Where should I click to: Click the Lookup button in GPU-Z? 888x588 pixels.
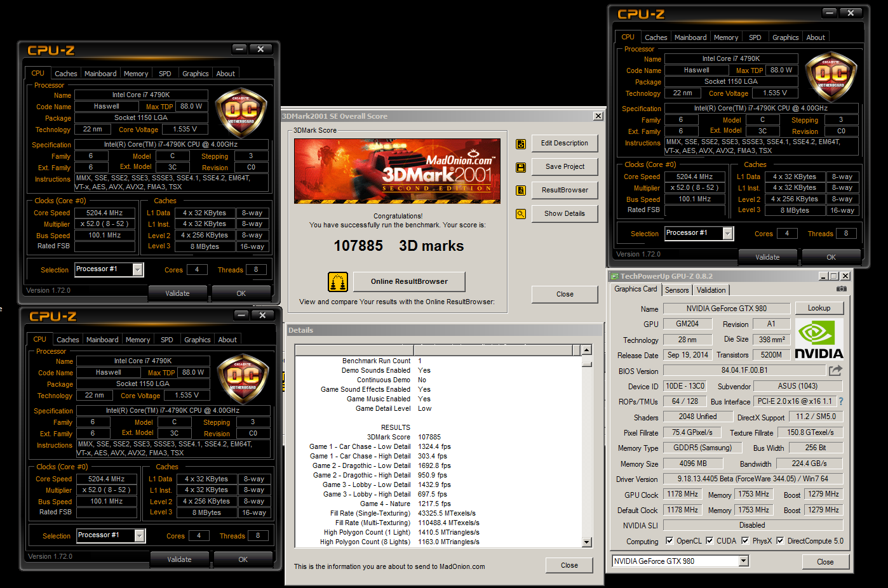pyautogui.click(x=819, y=308)
